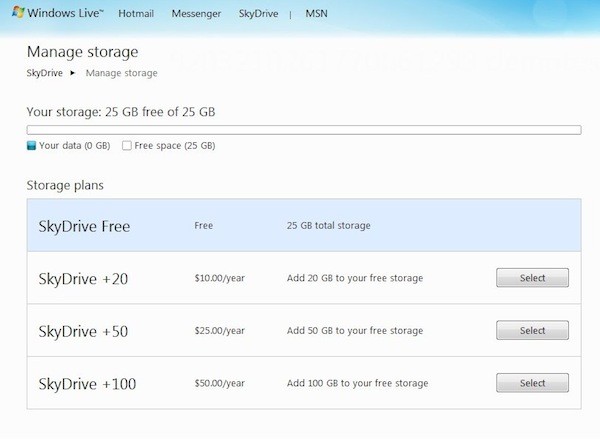Select the SkyDrive +50 plan

(532, 330)
